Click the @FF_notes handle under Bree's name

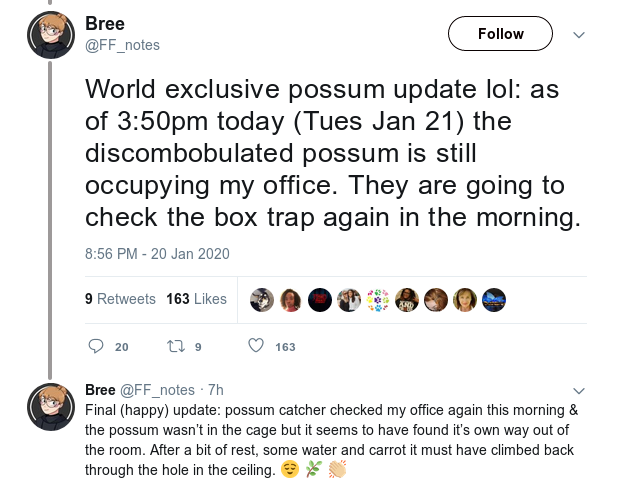click(122, 45)
